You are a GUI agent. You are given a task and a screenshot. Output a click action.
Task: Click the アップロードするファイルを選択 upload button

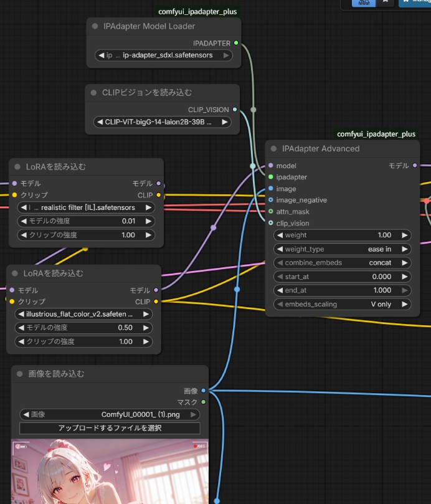[110, 428]
